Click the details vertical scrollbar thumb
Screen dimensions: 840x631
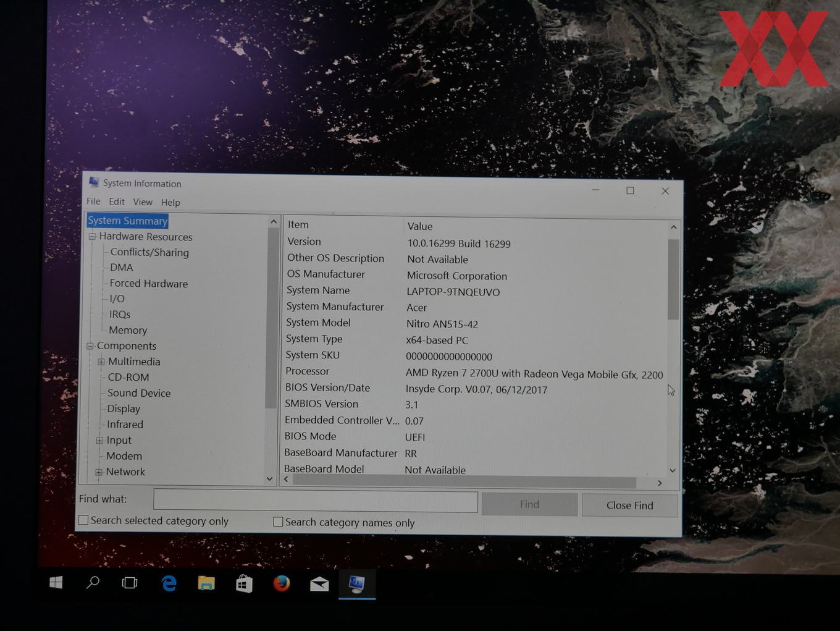tap(673, 279)
